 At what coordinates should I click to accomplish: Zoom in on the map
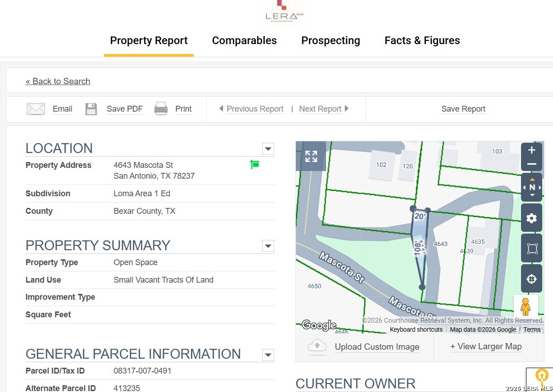point(531,150)
